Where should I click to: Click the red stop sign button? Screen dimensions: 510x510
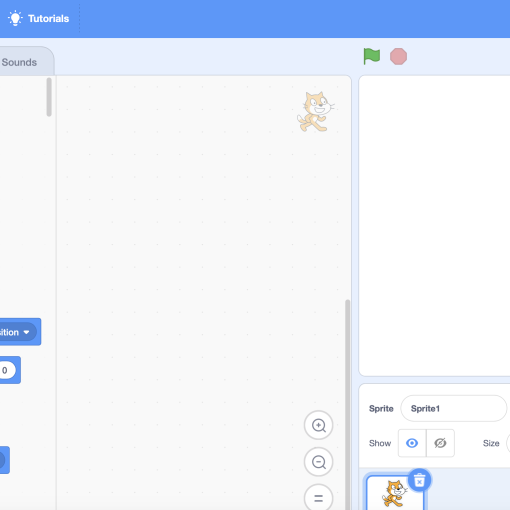398,56
